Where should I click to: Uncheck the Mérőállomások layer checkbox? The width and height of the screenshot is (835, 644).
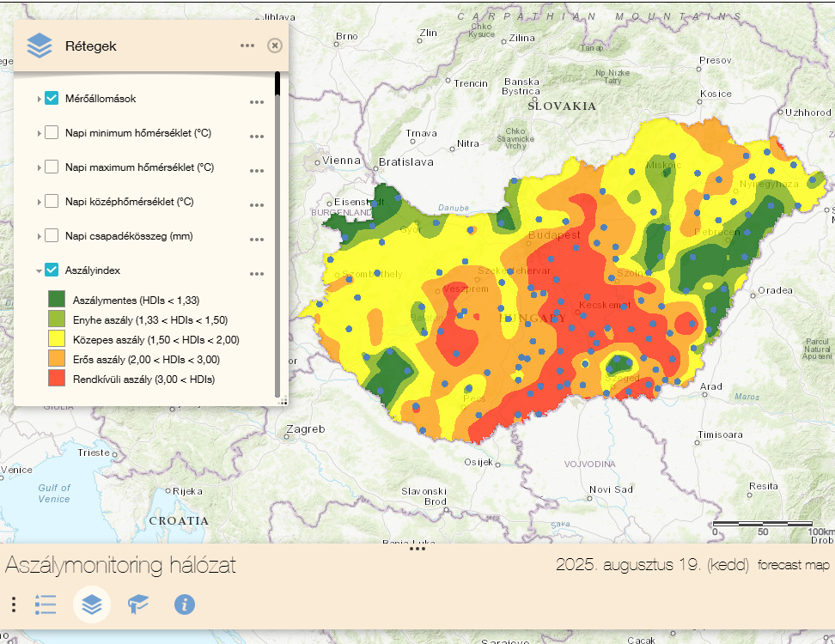(x=52, y=99)
